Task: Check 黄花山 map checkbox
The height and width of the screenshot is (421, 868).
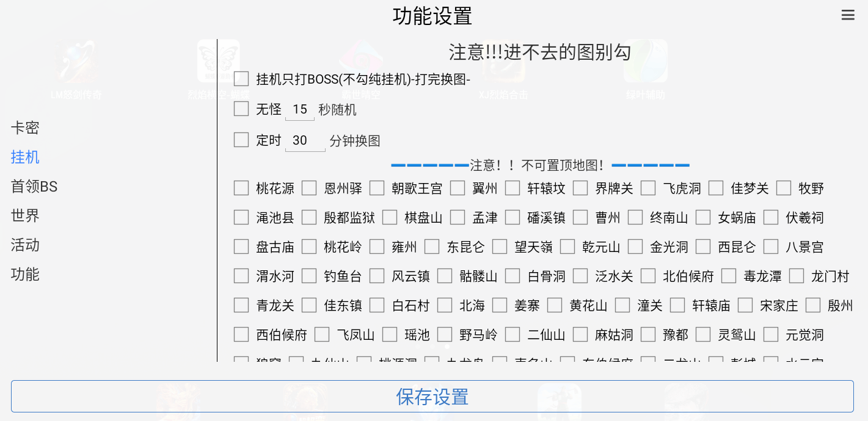Action: click(555, 305)
